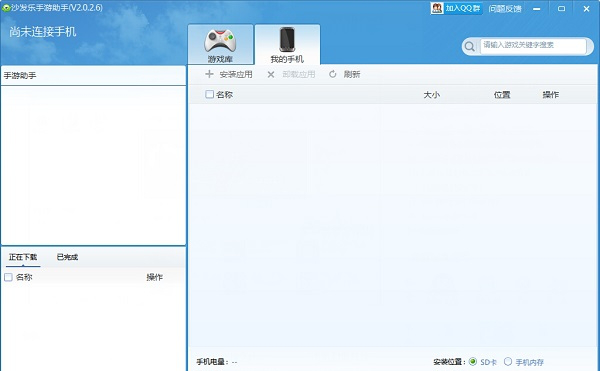This screenshot has height=385, width=600.
Task: Switch to the 正在下载 downloading tab
Action: pyautogui.click(x=23, y=257)
